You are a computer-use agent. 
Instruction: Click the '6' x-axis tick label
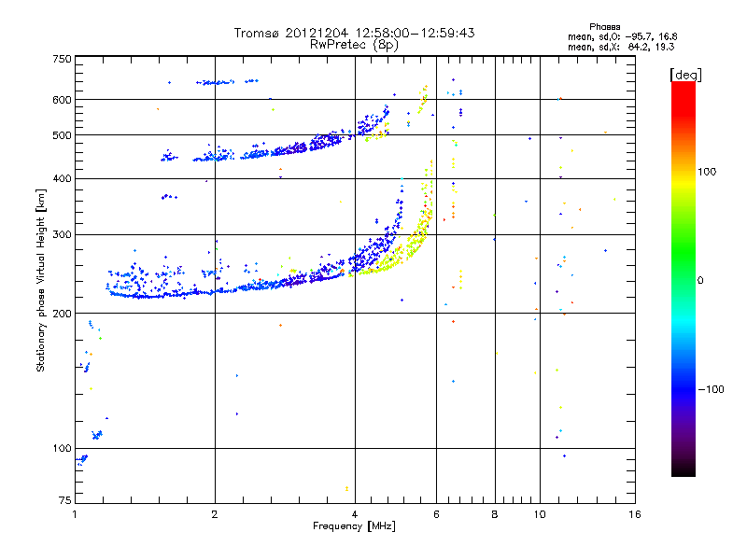tap(436, 514)
